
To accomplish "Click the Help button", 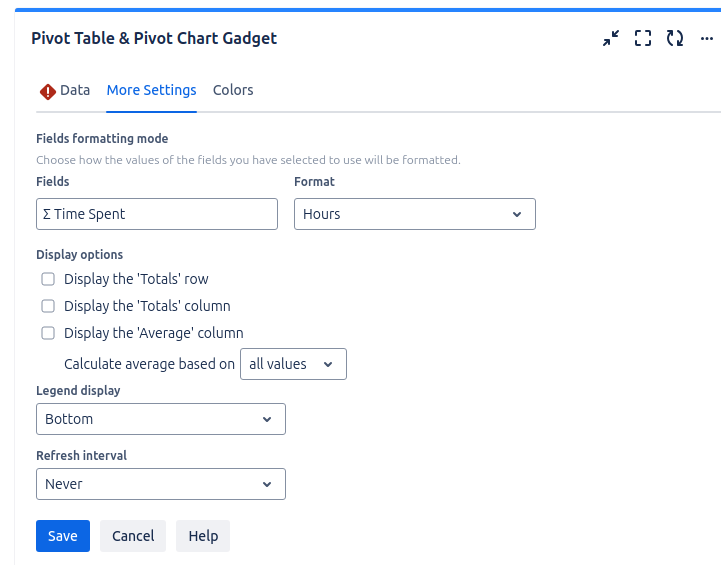I will click(x=203, y=536).
